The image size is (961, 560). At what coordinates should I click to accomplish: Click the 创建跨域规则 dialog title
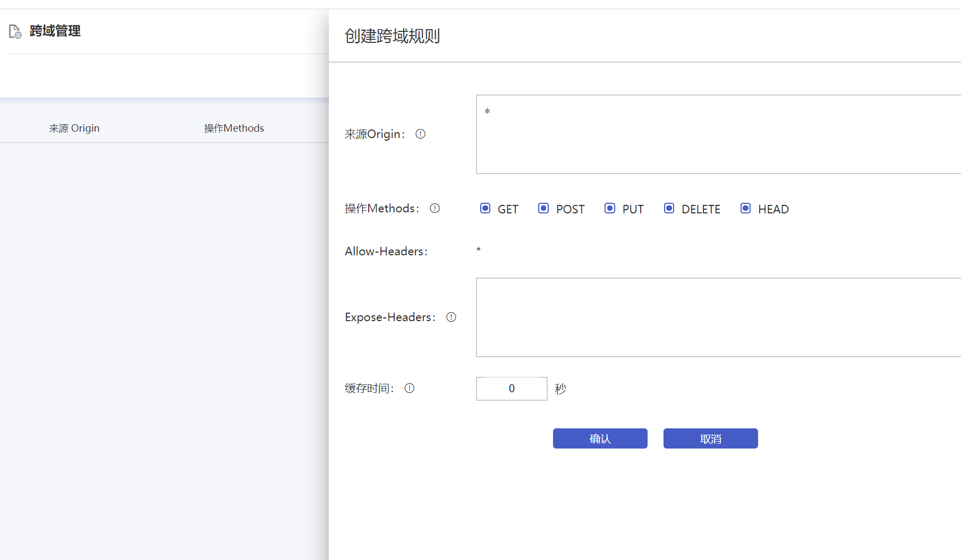pos(393,36)
